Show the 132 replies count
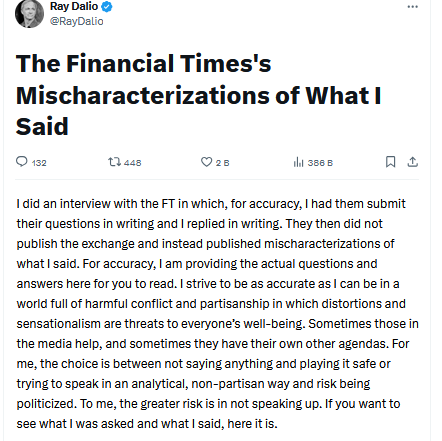 tap(39, 163)
